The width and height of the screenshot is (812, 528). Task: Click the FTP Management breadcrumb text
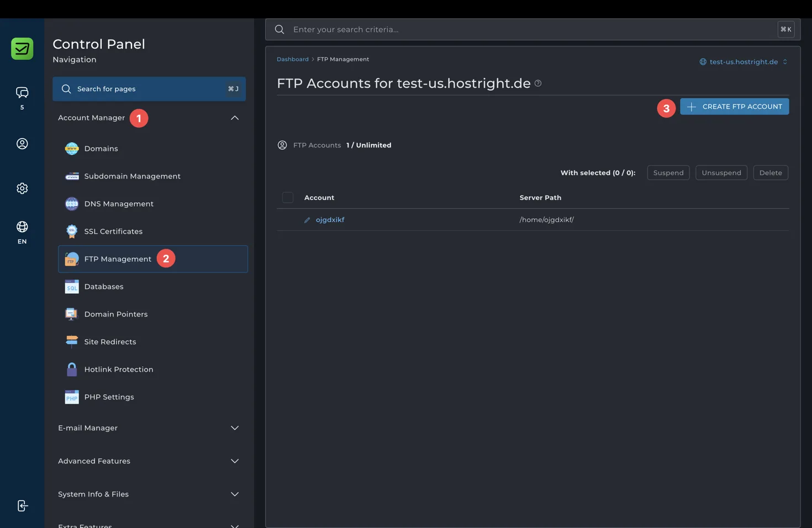coord(343,59)
